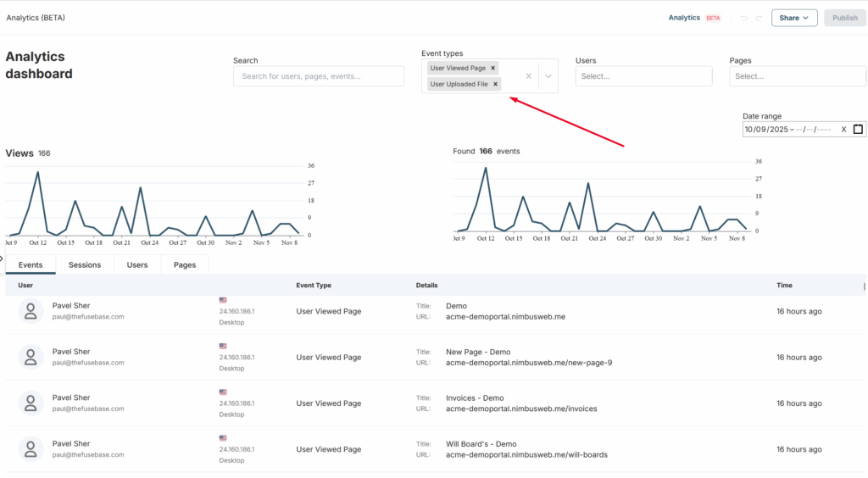Switch to the Users tab
The image size is (868, 478).
(x=137, y=265)
